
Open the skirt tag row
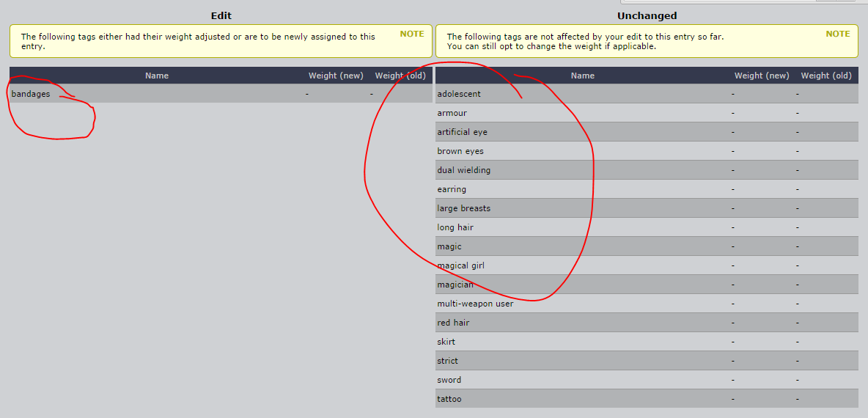(x=446, y=342)
